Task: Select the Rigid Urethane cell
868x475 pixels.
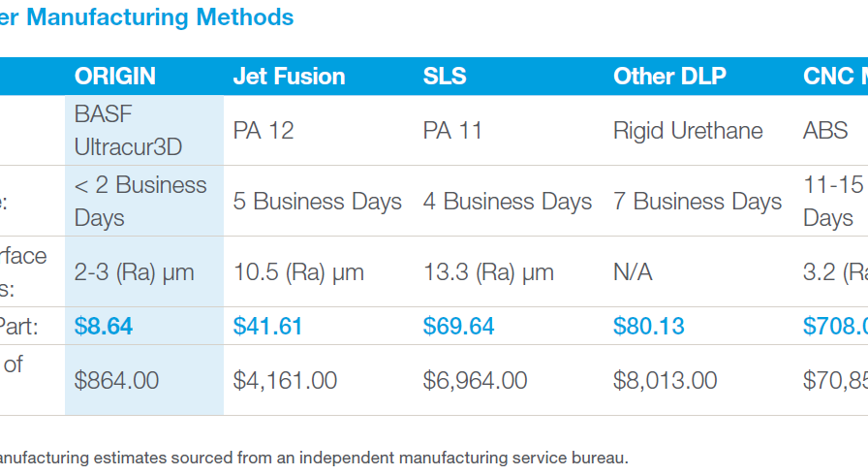Action: (688, 131)
